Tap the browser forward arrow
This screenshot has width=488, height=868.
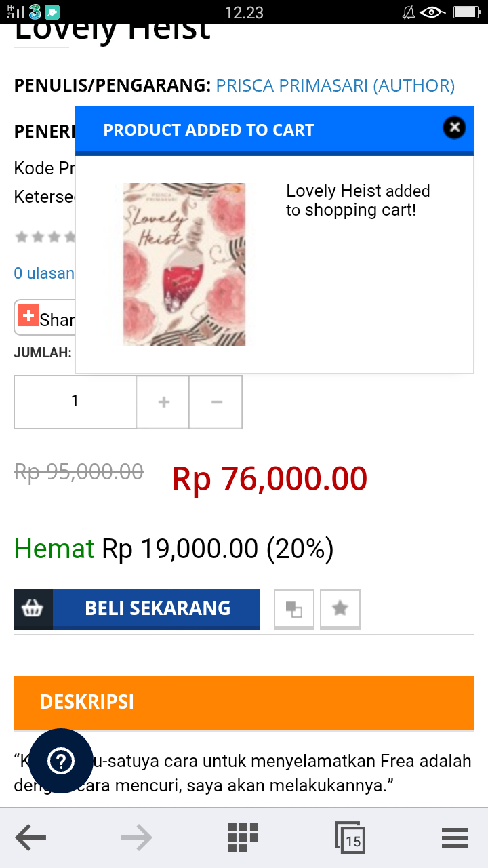tap(137, 839)
